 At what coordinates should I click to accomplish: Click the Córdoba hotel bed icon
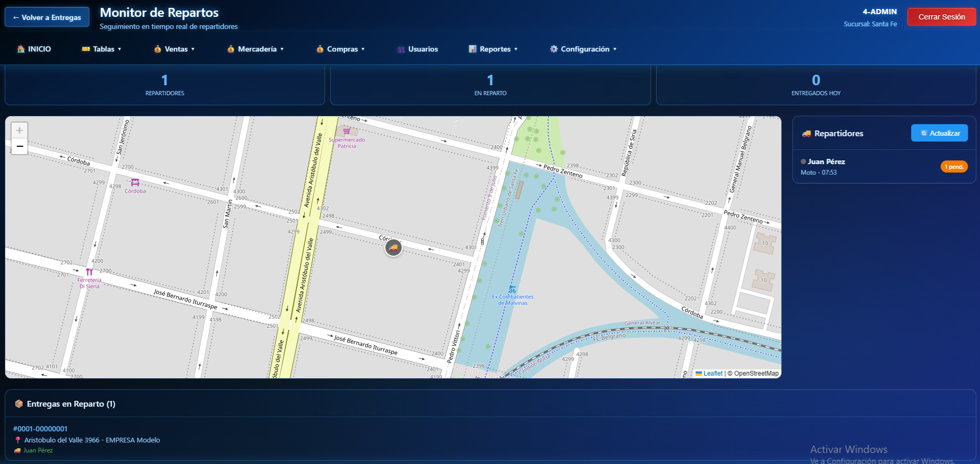(x=135, y=183)
